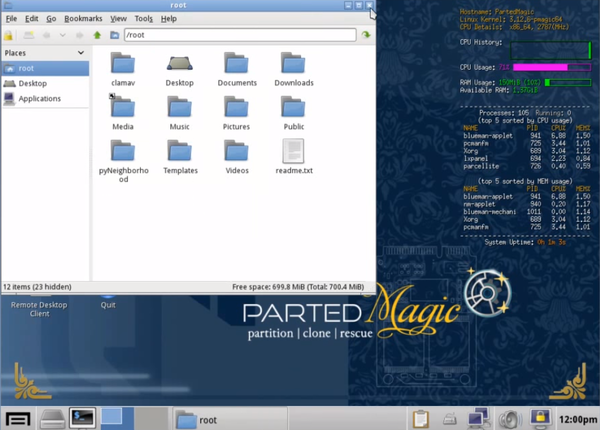Go up to parent folder
The width and height of the screenshot is (600, 430).
97,35
